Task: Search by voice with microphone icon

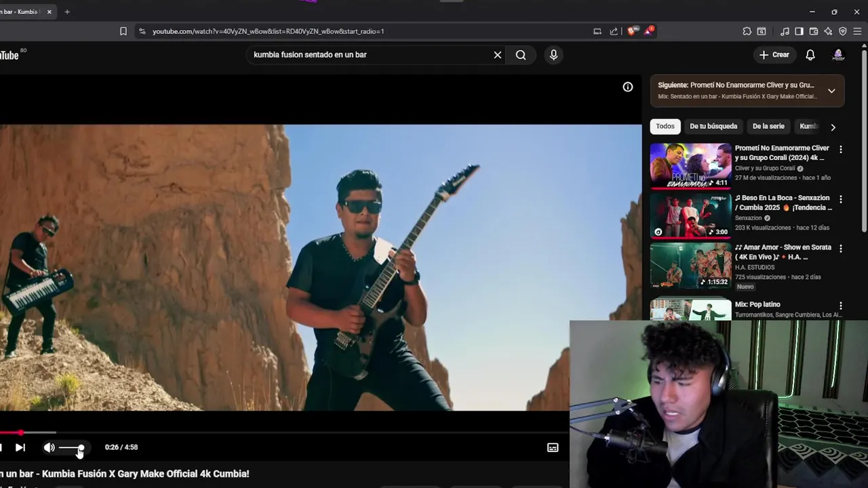Action: point(553,55)
